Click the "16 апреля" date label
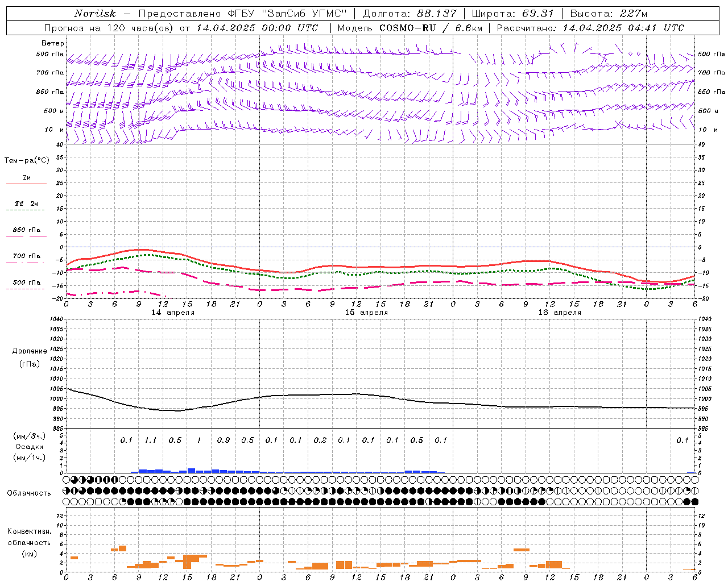This screenshot has width=728, height=582. pyautogui.click(x=560, y=313)
